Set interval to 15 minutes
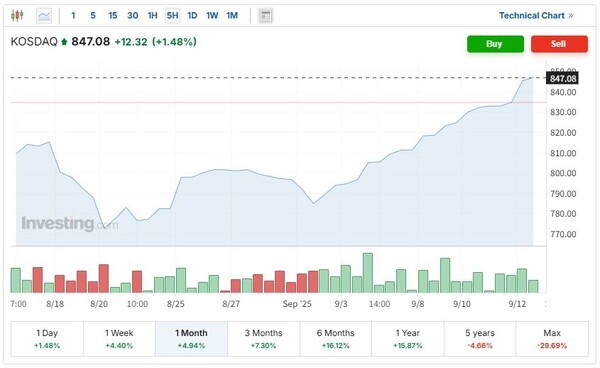This screenshot has width=600, height=368. coord(112,16)
